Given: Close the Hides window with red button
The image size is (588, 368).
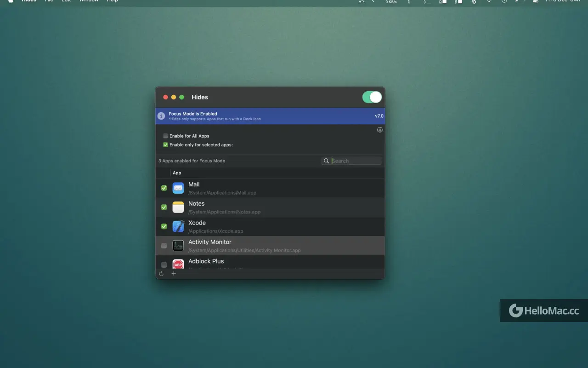Looking at the screenshot, I should tap(166, 97).
